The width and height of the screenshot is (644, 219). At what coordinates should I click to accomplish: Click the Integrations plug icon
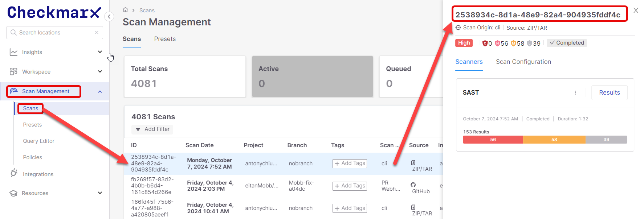tap(14, 173)
